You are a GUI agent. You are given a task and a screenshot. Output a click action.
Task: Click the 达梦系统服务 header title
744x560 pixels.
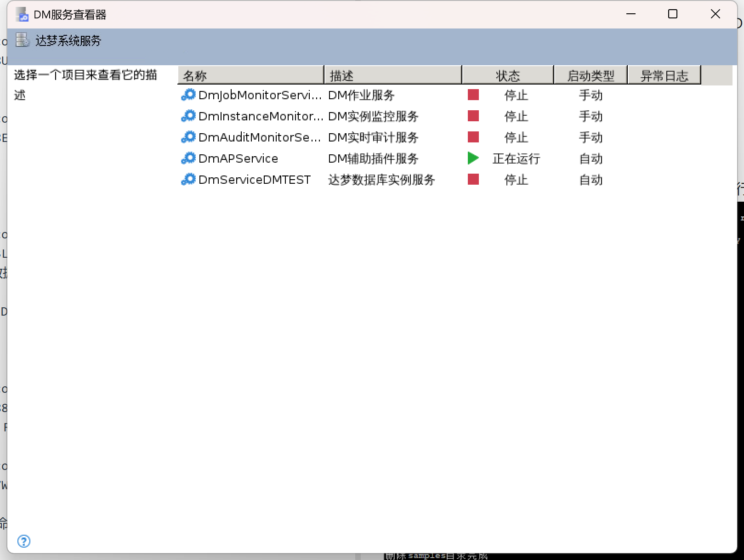click(68, 40)
